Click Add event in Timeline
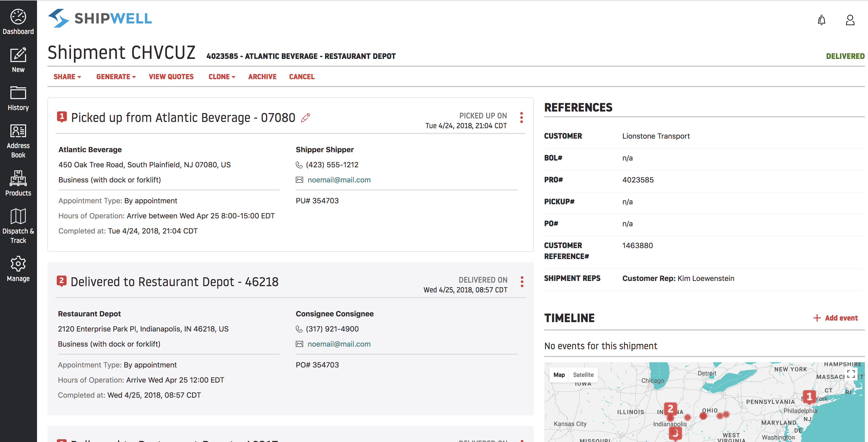Image resolution: width=868 pixels, height=442 pixels. coord(835,318)
